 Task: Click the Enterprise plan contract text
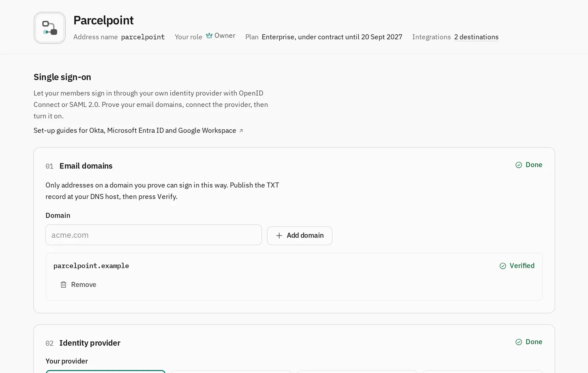point(332,37)
